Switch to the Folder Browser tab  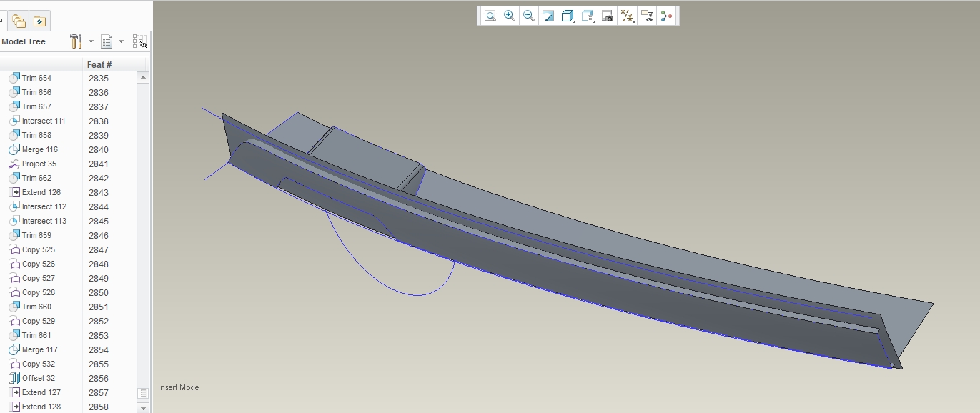pos(19,21)
